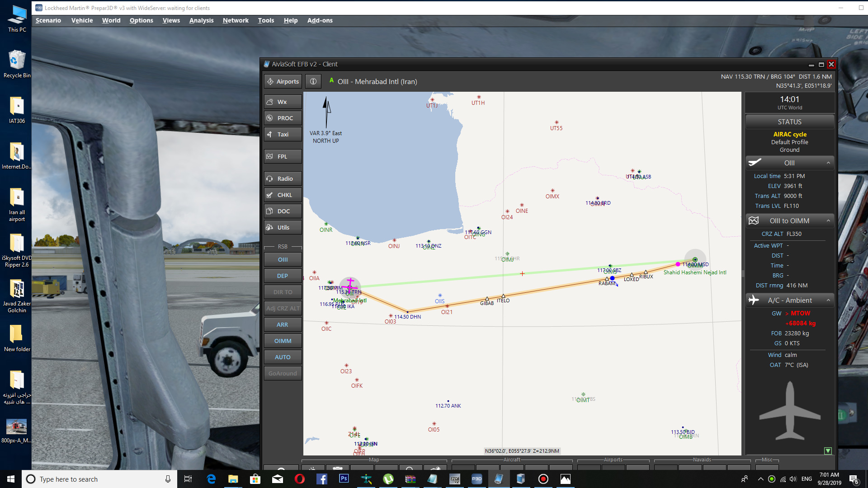
Task: Open the Recycle Bin desktop icon
Action: [x=17, y=64]
